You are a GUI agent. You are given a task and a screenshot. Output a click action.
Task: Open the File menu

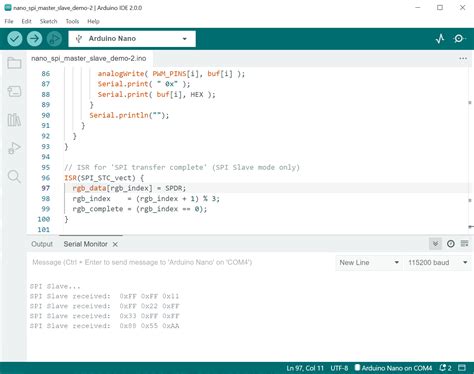(x=9, y=21)
